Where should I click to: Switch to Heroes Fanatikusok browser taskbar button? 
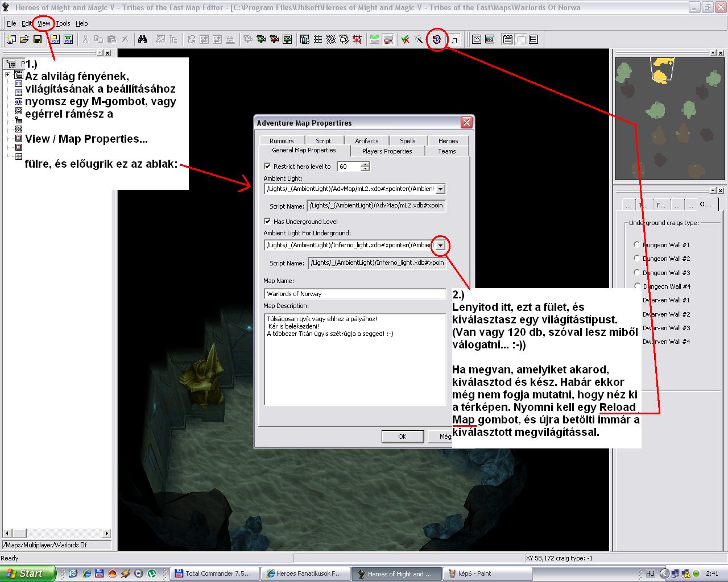305,573
